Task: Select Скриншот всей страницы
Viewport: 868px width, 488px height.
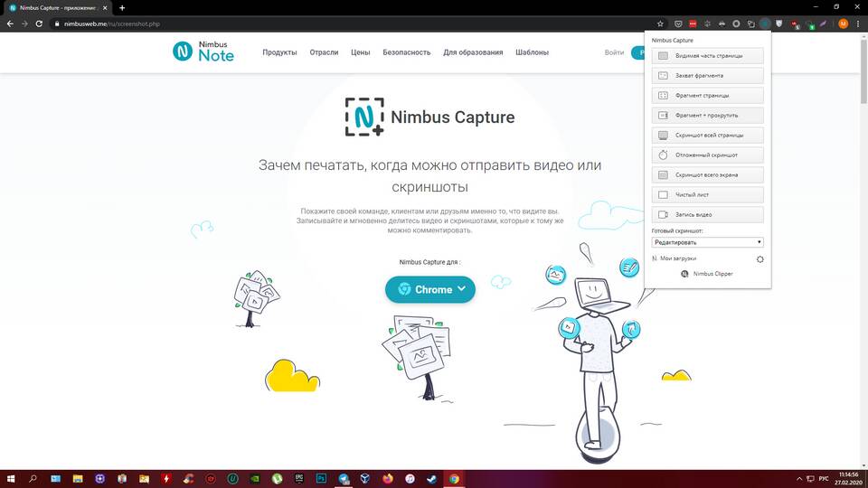Action: tap(707, 136)
